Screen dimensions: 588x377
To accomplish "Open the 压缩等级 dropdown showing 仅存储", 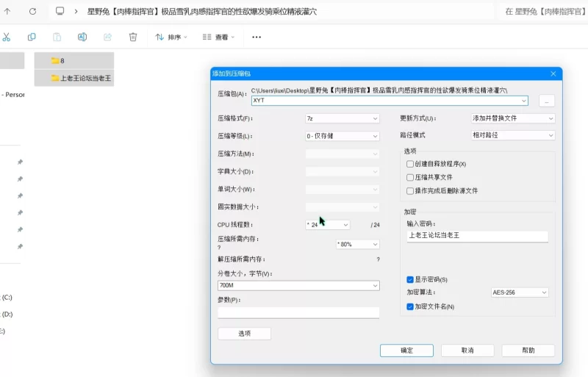I will [342, 136].
